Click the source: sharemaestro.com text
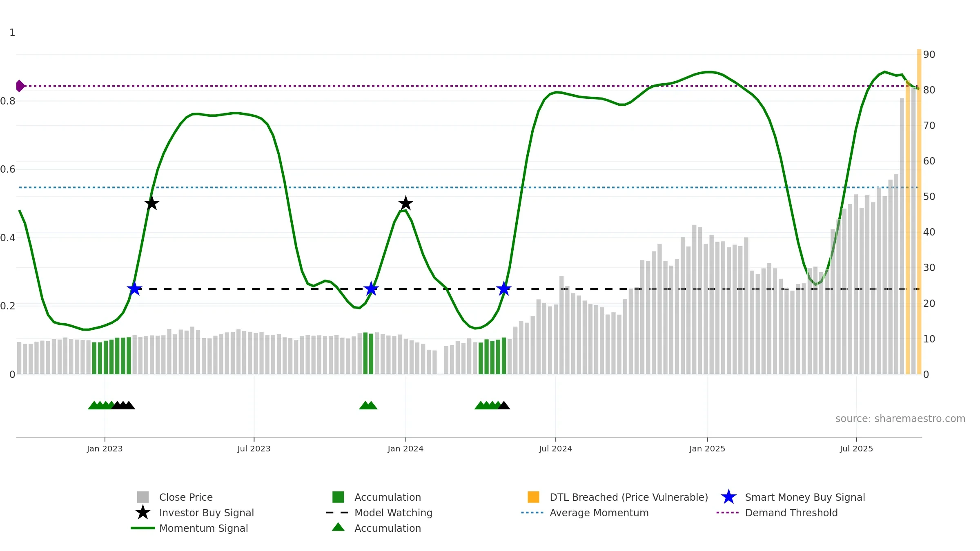 pyautogui.click(x=900, y=419)
